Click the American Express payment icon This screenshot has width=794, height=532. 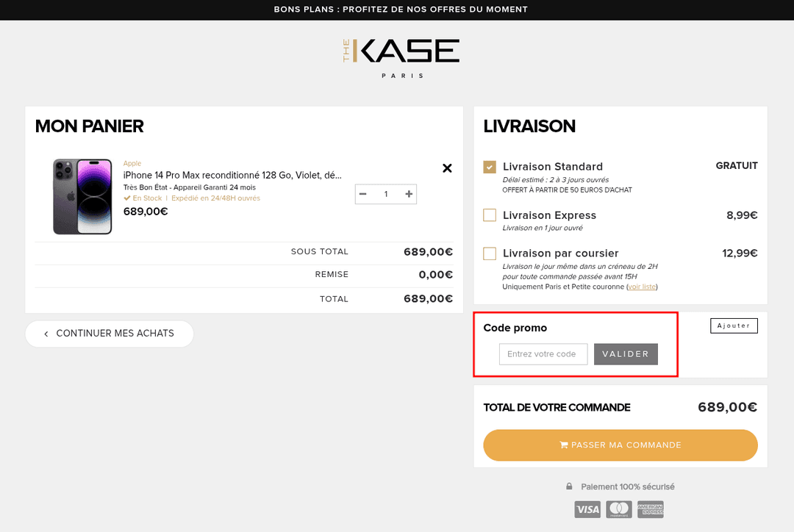(650, 509)
